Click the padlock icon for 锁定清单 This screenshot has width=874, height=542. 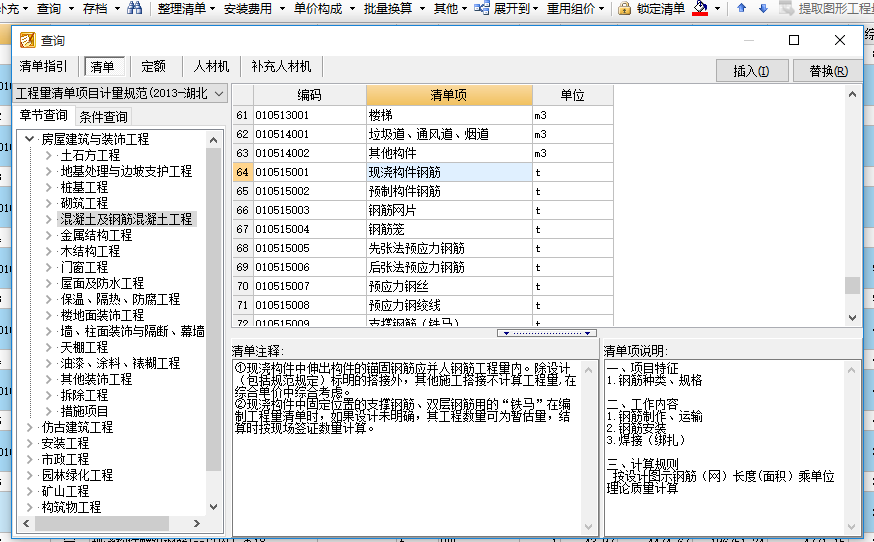pos(624,9)
